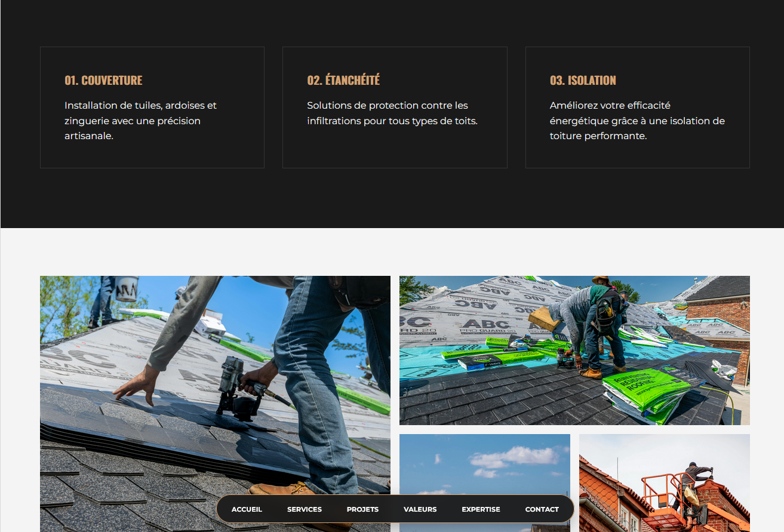Image resolution: width=784 pixels, height=532 pixels.
Task: Click the tuiles and ardoises installation description
Action: point(140,121)
